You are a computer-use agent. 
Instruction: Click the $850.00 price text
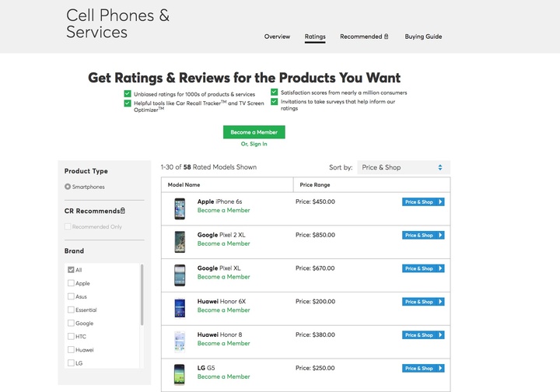[x=324, y=235]
